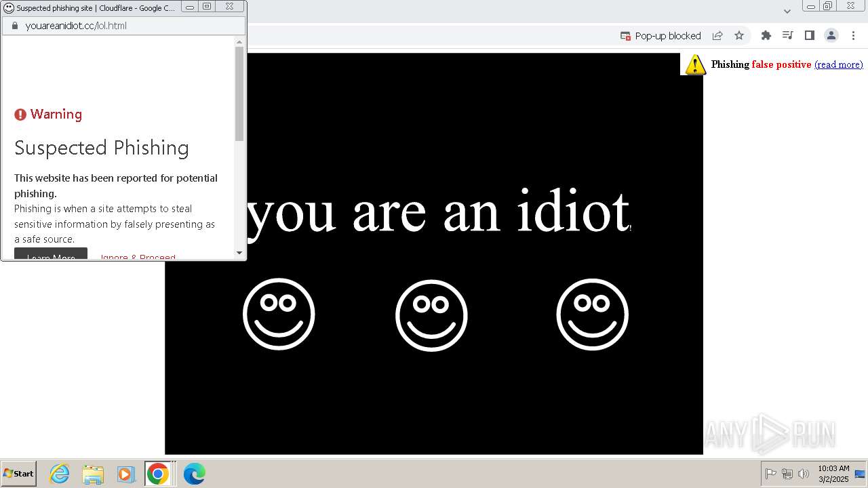Screen dimensions: 868x488
Task: Click the volume speaker tray icon
Action: click(804, 474)
